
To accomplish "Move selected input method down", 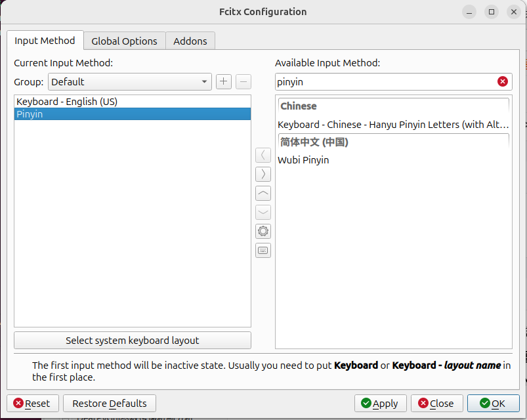I will (263, 213).
